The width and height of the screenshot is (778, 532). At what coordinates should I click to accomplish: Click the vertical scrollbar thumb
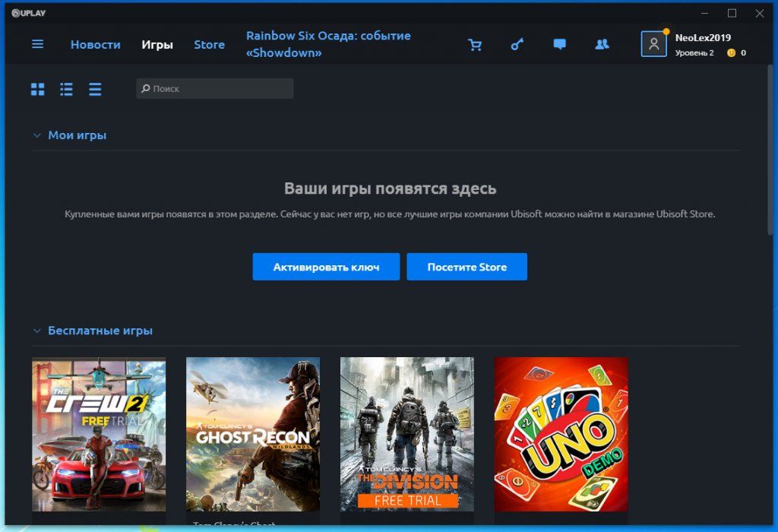pos(770,149)
